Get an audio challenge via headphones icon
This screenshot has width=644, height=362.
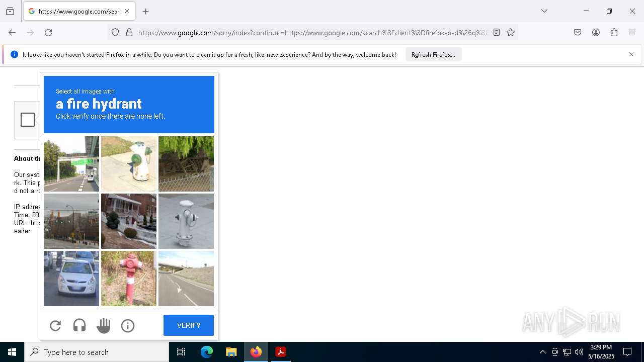[79, 326]
